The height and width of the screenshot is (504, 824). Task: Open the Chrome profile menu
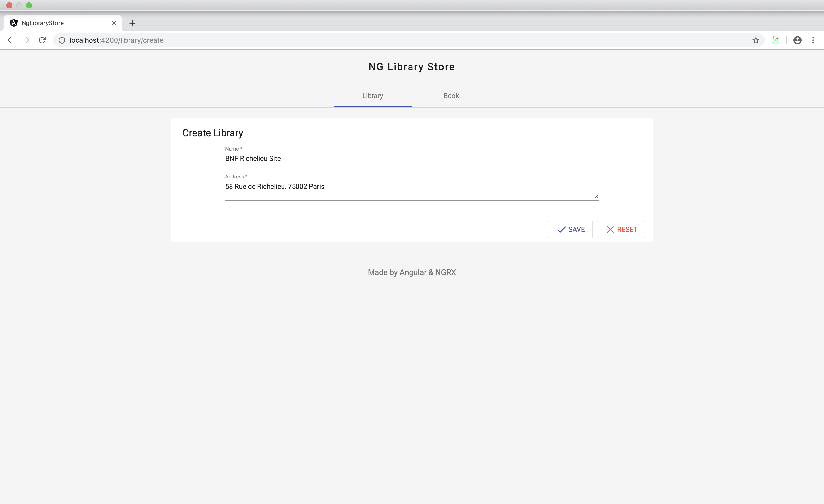(x=797, y=40)
